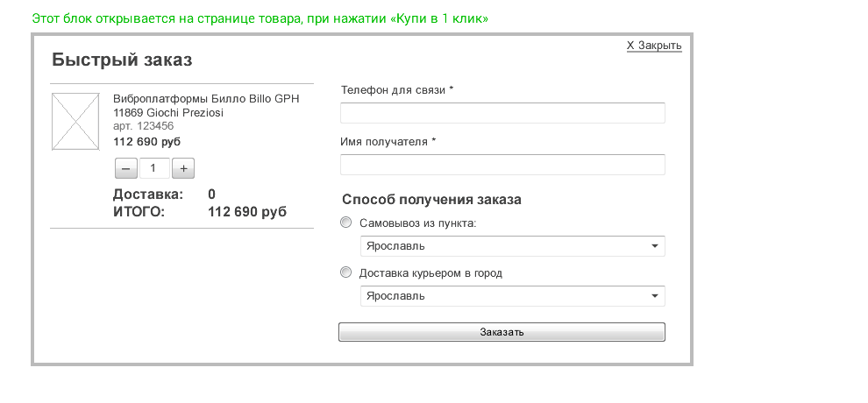Expand the courier delivery city dropdown
The width and height of the screenshot is (868, 403).
click(512, 296)
